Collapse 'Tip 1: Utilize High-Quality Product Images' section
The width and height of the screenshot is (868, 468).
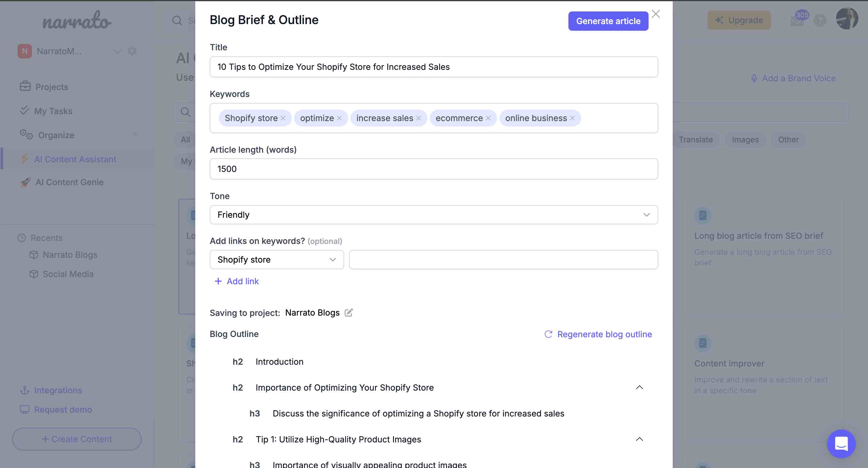click(x=639, y=439)
